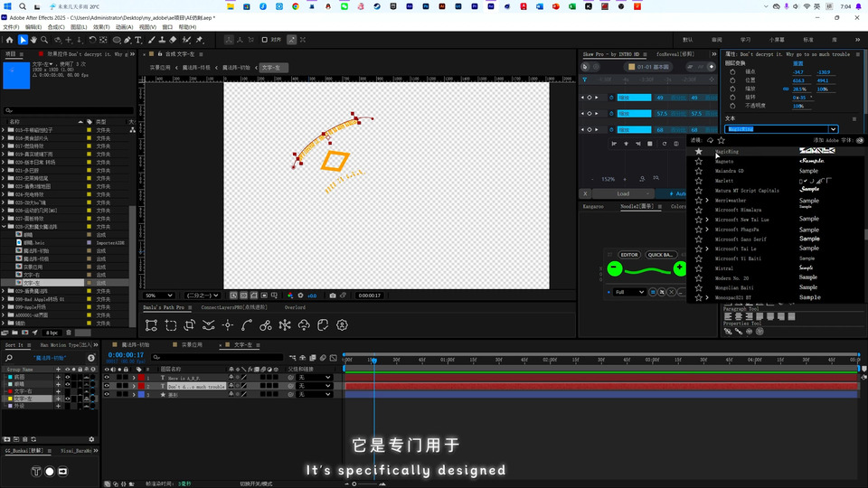The image size is (868, 488).
Task: Click the Windows taskbar search icon
Action: tap(22, 6)
